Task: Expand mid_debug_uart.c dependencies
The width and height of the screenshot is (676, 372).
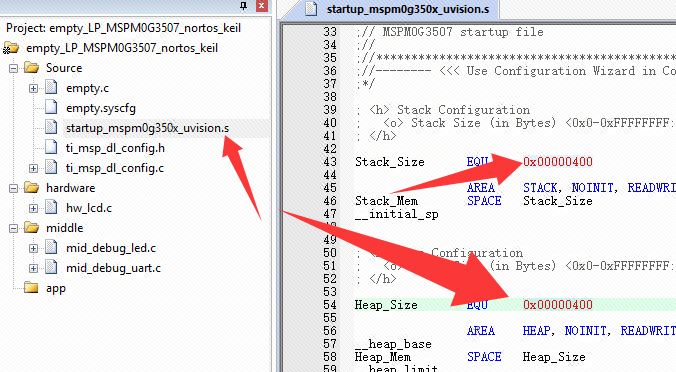Action: [33, 268]
